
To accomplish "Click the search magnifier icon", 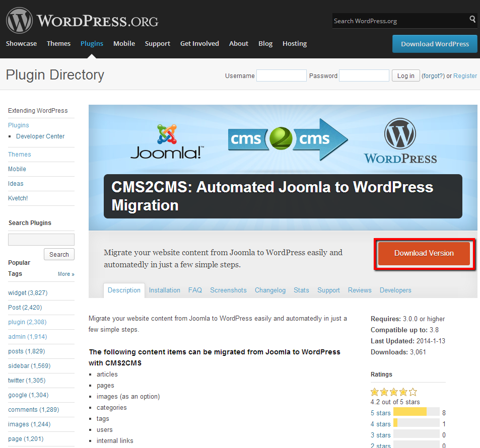I will [472, 19].
